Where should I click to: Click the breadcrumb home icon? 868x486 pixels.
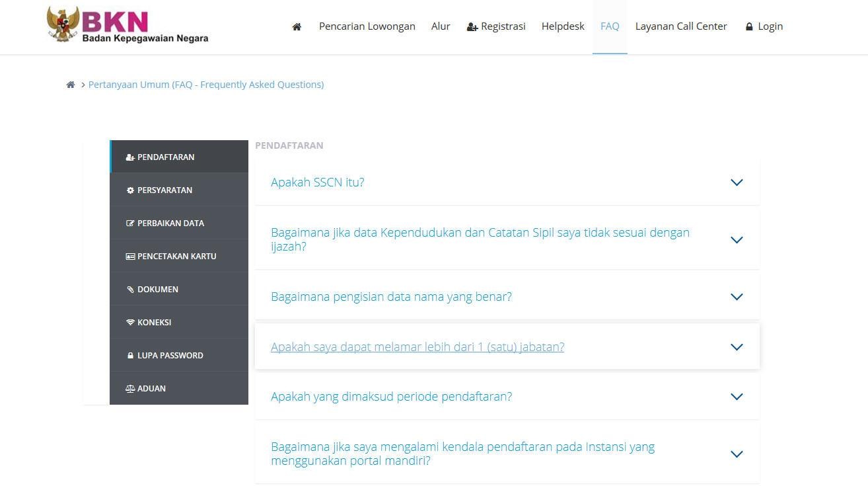71,85
